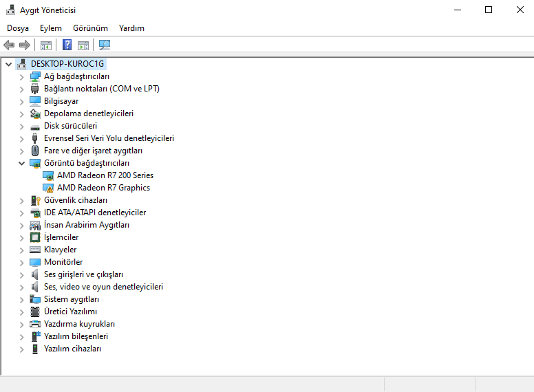This screenshot has width=534, height=392.
Task: Expand the Monitörler category arrow
Action: pos(22,263)
